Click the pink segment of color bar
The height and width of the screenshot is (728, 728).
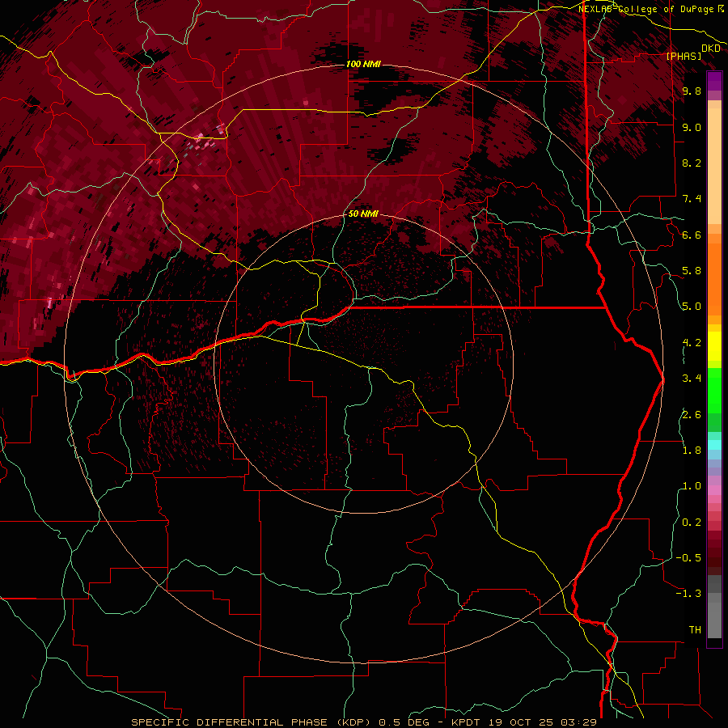714,490
